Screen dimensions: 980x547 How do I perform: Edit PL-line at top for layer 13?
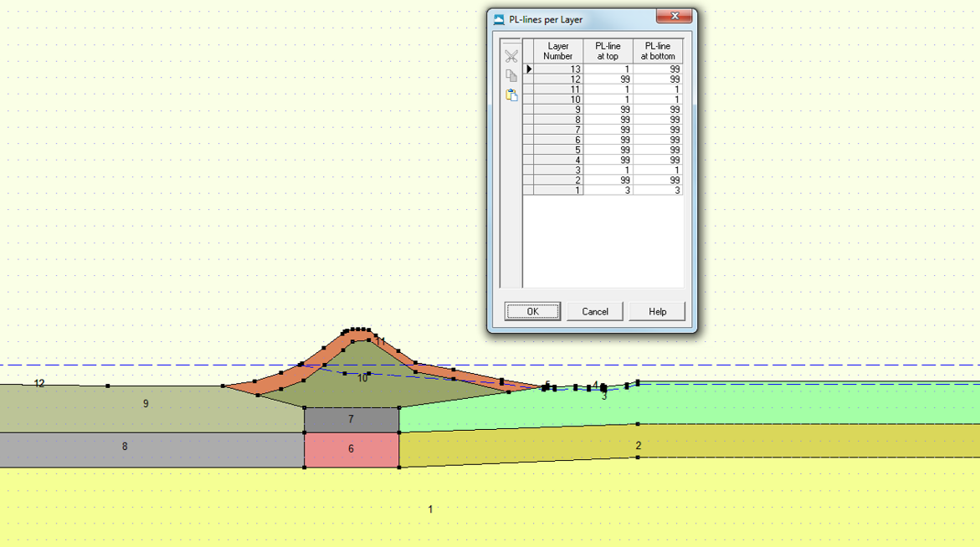coord(608,69)
